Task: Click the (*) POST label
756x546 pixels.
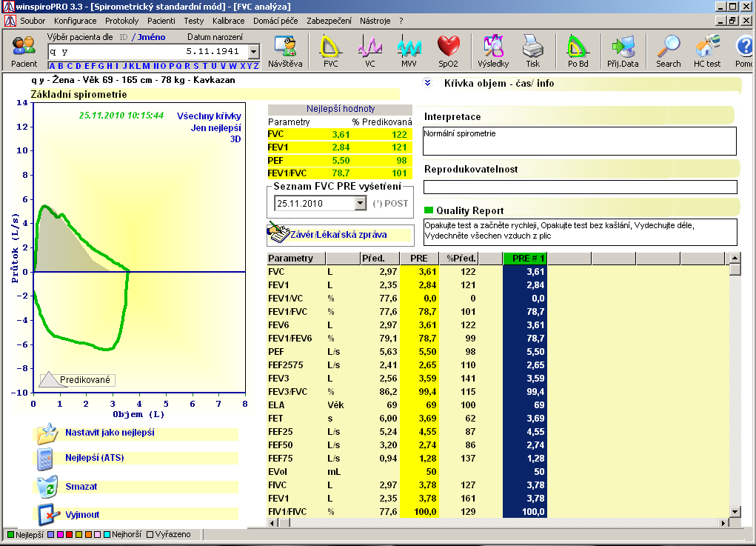Action: (390, 204)
